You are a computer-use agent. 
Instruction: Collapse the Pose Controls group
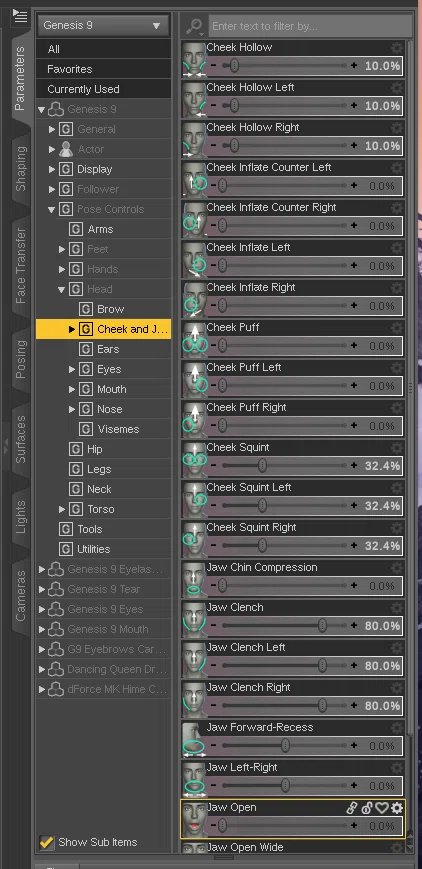tap(52, 209)
